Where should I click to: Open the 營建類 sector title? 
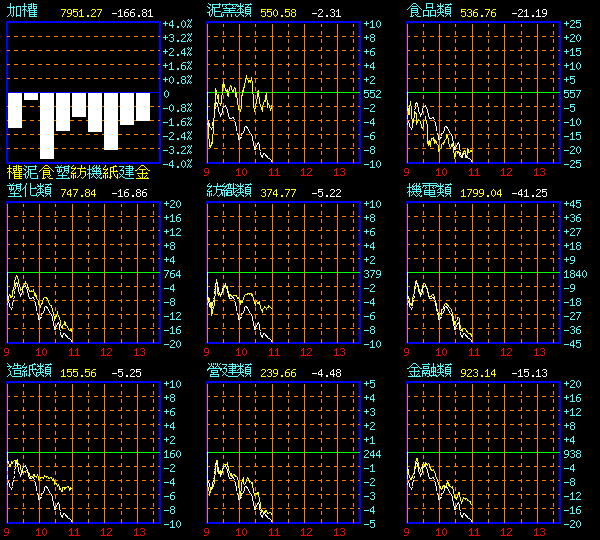point(229,370)
